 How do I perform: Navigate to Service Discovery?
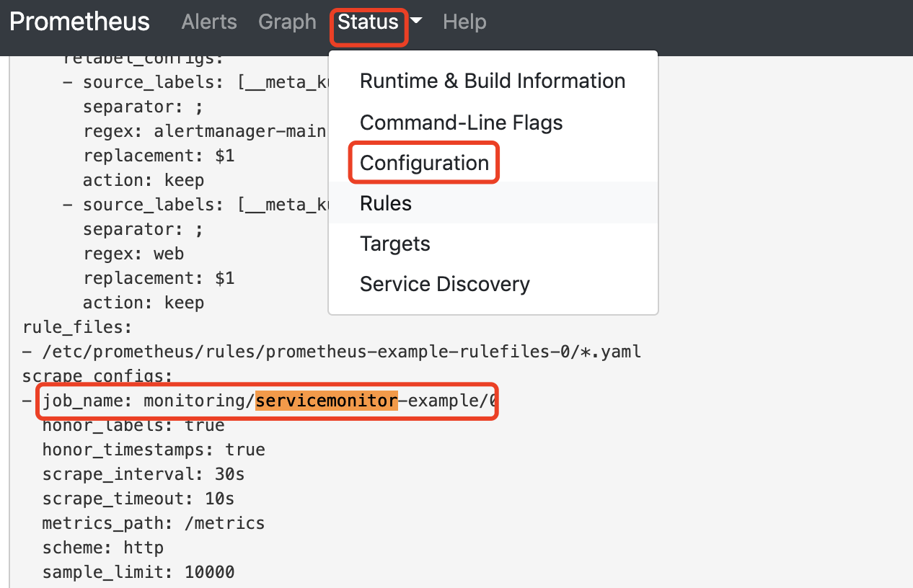[444, 284]
